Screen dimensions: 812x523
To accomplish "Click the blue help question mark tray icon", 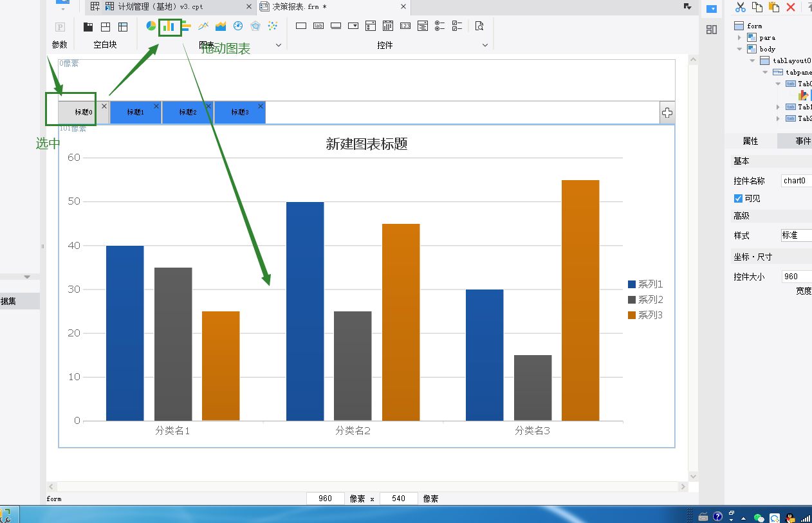I will point(718,517).
